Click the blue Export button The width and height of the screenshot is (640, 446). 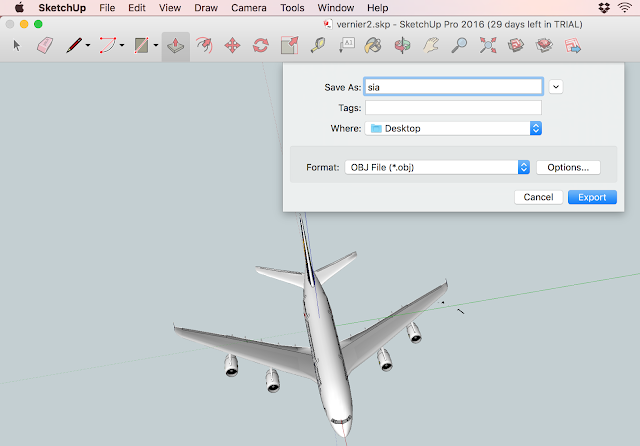point(592,197)
